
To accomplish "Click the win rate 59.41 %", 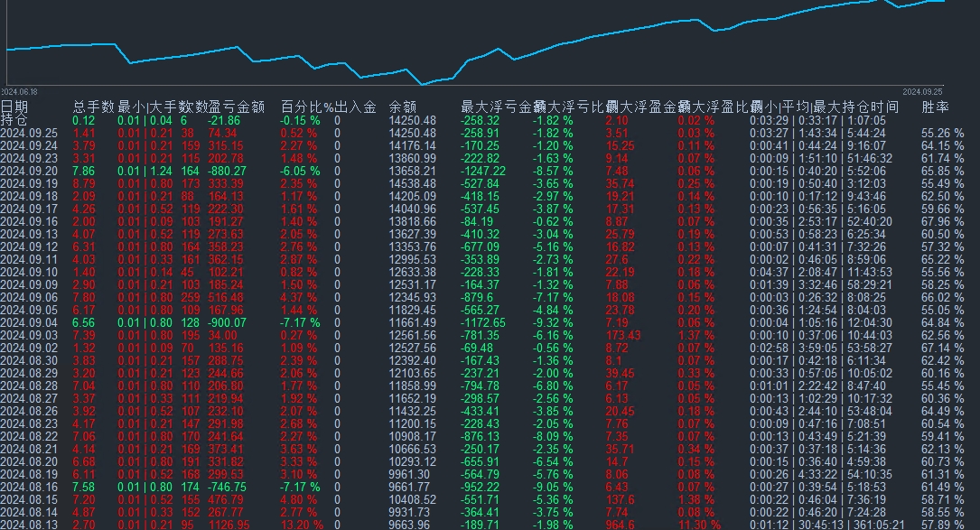I will tap(942, 436).
